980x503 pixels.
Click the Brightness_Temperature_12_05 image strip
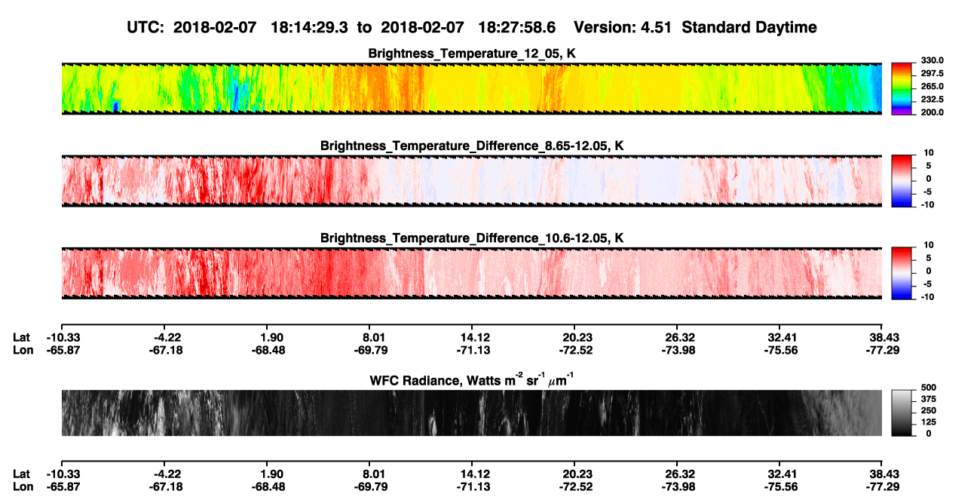point(471,88)
